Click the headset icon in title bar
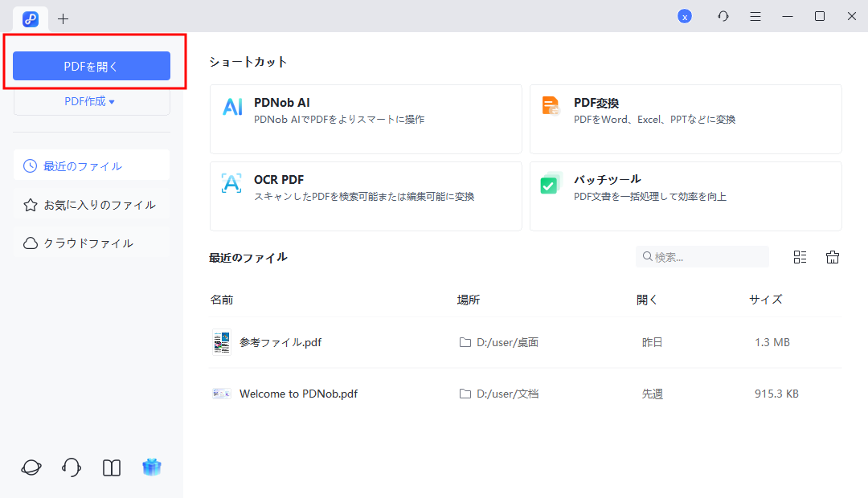This screenshot has height=498, width=868. 723,15
